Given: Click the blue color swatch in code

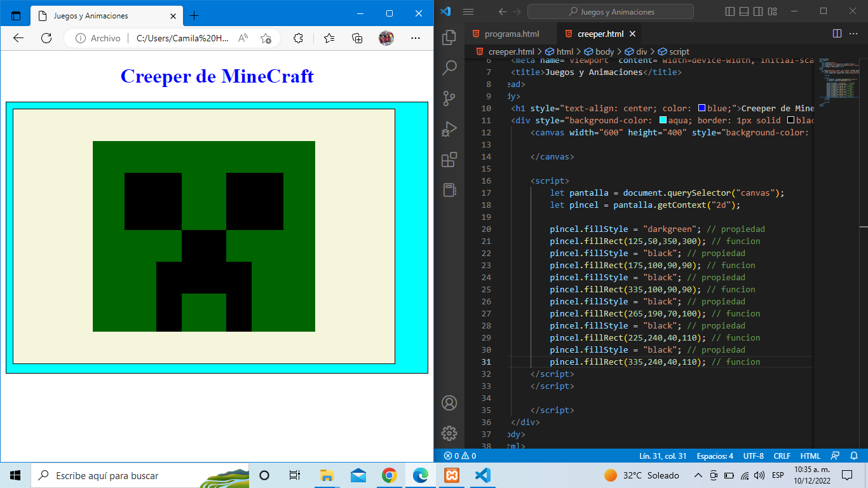Looking at the screenshot, I should (702, 108).
